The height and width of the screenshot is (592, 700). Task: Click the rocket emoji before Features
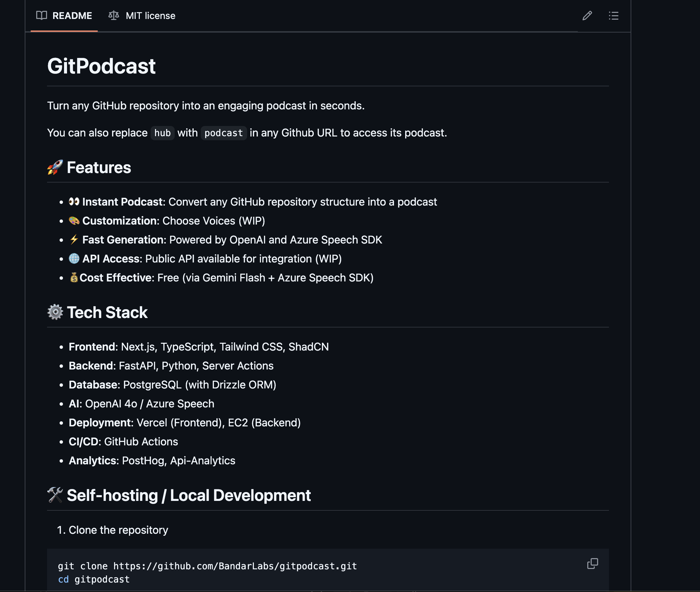coord(55,167)
